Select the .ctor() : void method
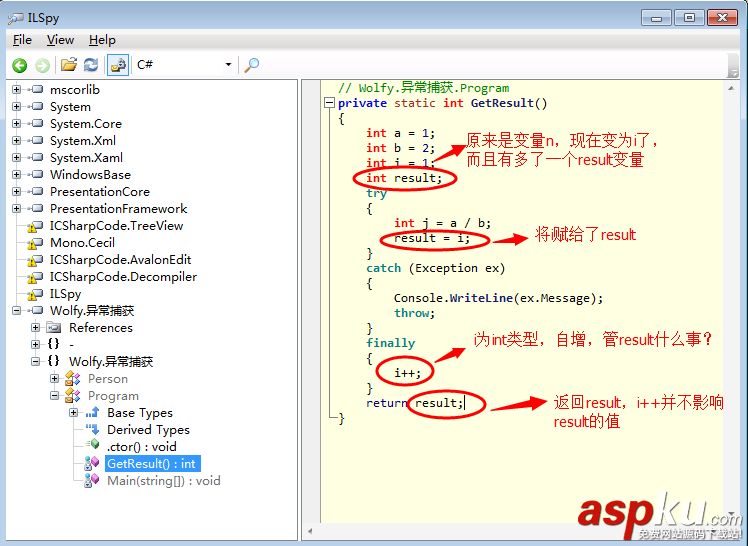748x546 pixels. [142, 447]
